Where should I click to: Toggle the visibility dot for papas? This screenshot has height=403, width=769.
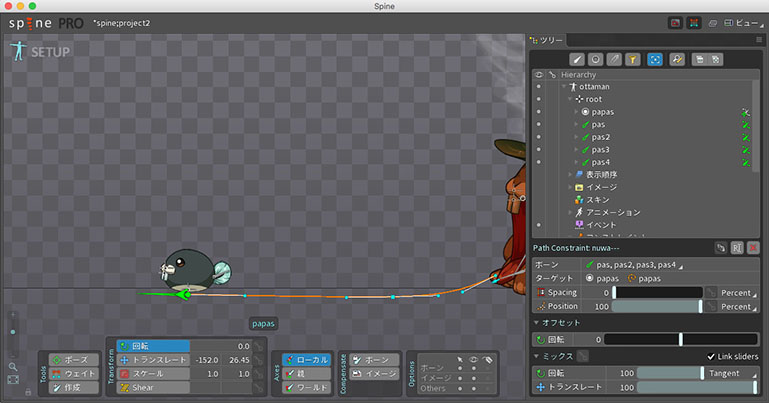pos(538,112)
